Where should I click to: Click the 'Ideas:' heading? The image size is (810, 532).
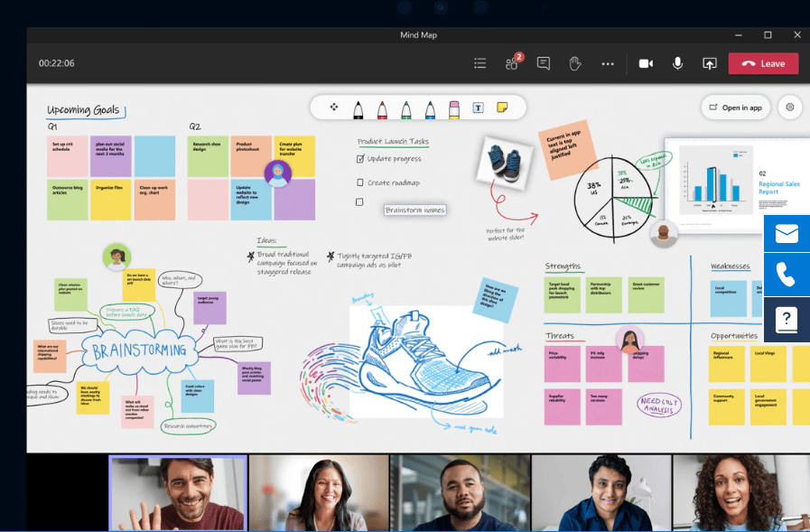pyautogui.click(x=266, y=240)
